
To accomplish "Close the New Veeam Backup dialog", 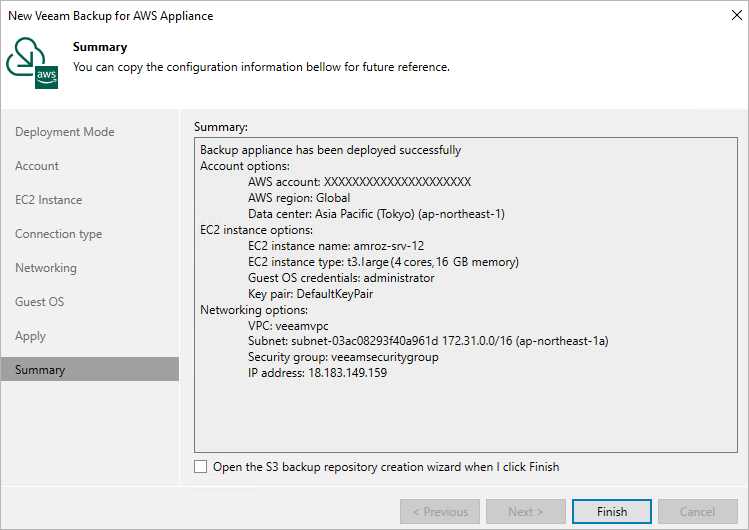I will click(737, 15).
